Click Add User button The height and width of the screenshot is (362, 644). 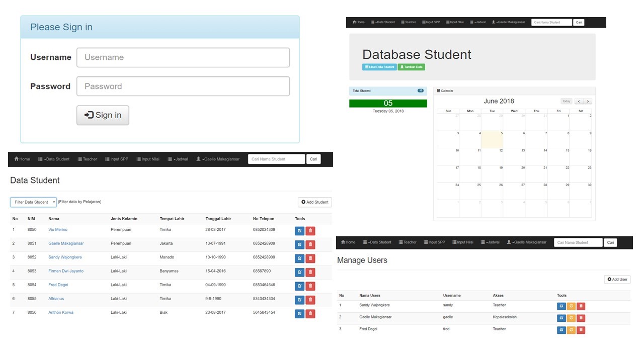tap(617, 280)
